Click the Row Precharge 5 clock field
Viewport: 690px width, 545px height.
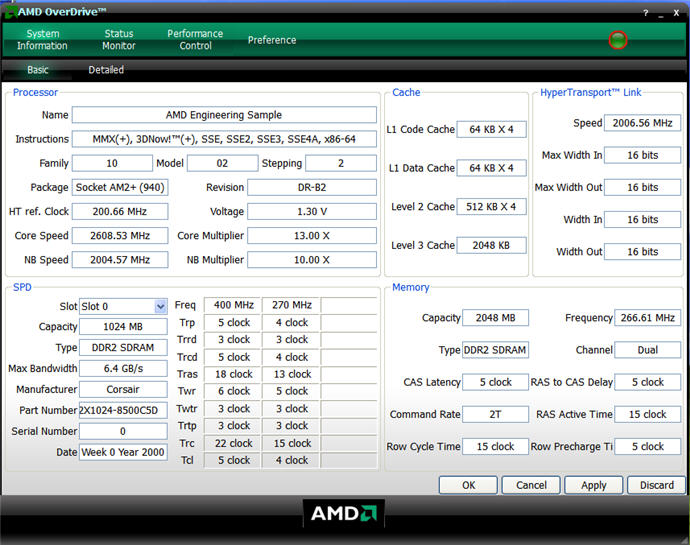click(x=648, y=446)
